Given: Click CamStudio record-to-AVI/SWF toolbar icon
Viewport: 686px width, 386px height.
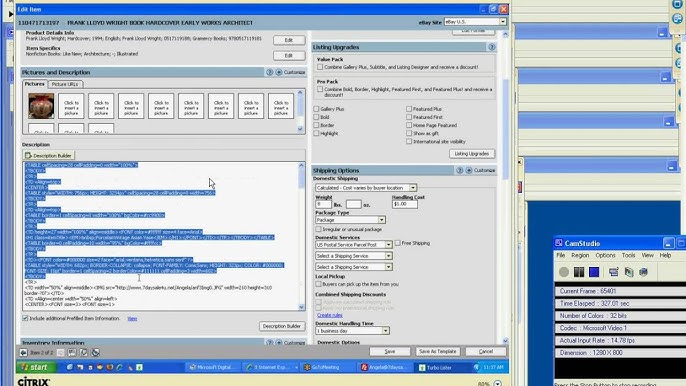Looking at the screenshot, I should click(629, 272).
